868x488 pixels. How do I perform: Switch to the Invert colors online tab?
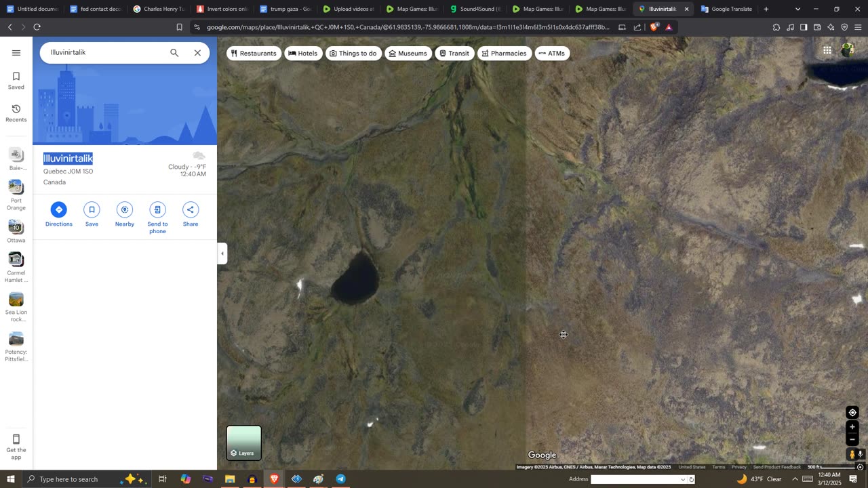point(221,9)
